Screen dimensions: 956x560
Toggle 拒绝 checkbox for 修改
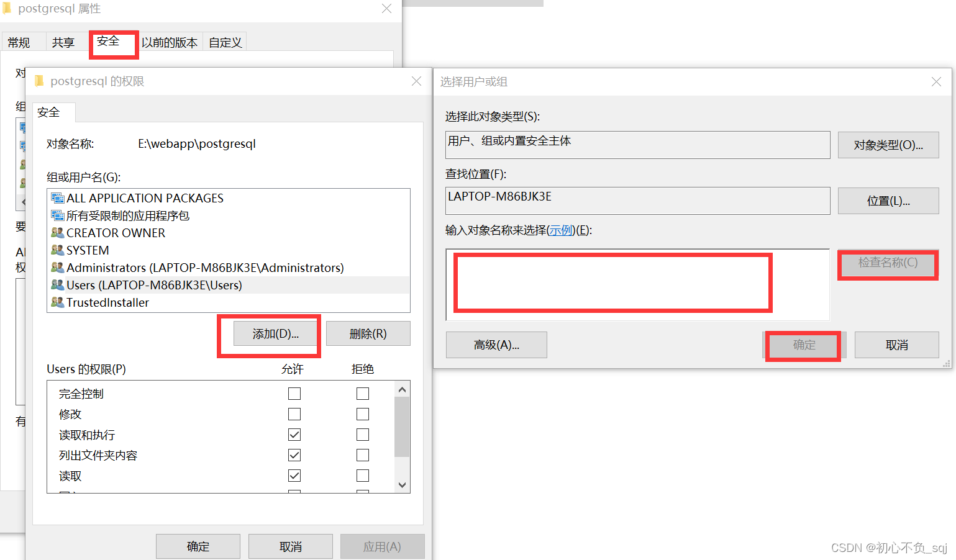363,414
